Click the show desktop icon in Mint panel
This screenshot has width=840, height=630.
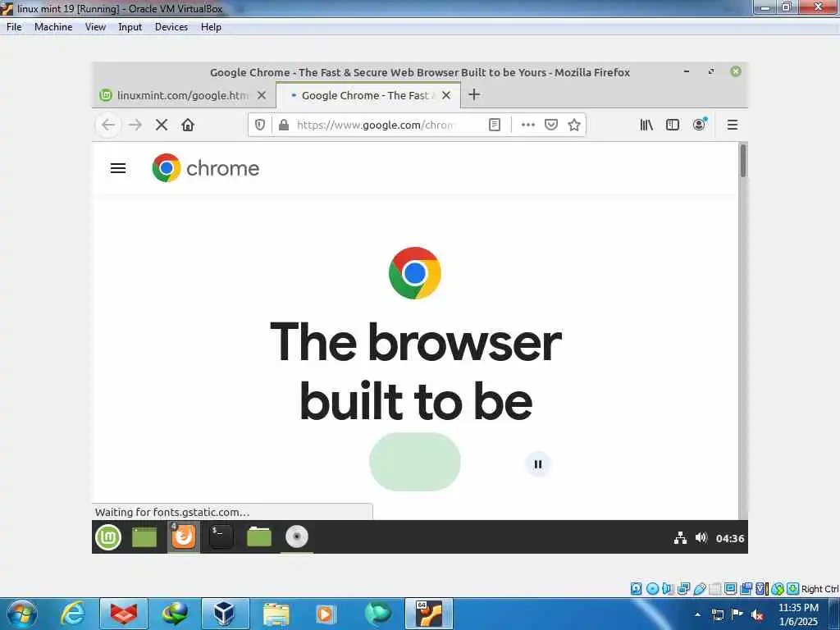[x=144, y=536]
